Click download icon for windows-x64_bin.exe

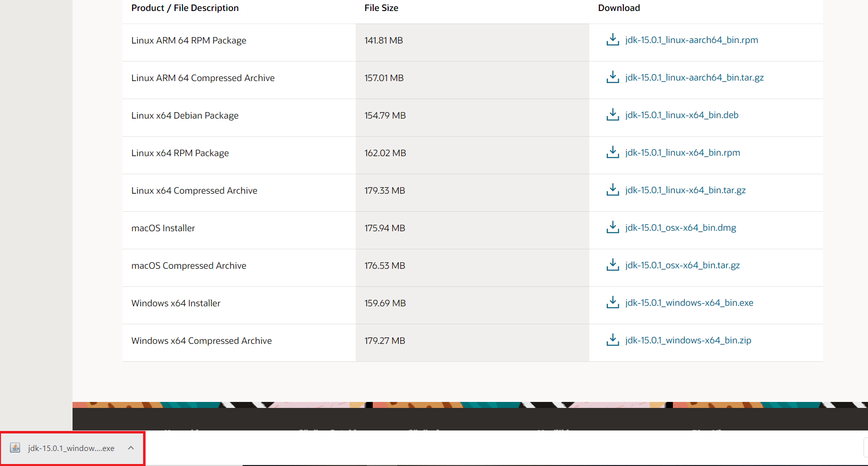tap(612, 302)
